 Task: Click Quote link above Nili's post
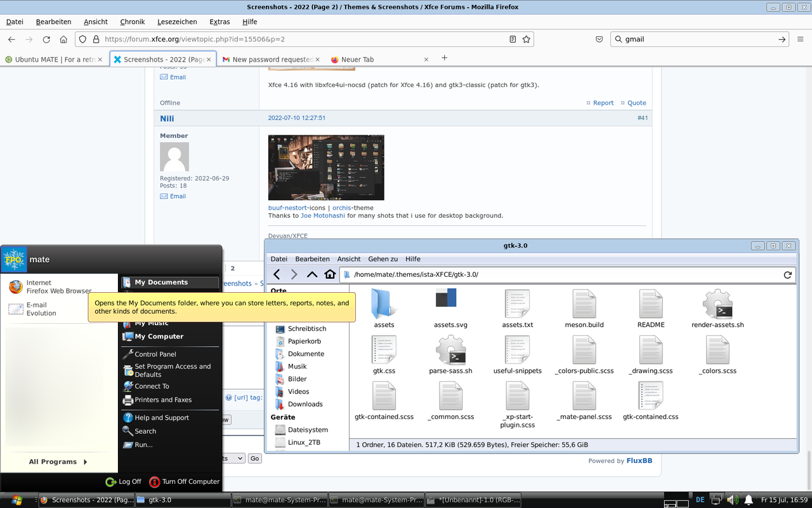[637, 103]
